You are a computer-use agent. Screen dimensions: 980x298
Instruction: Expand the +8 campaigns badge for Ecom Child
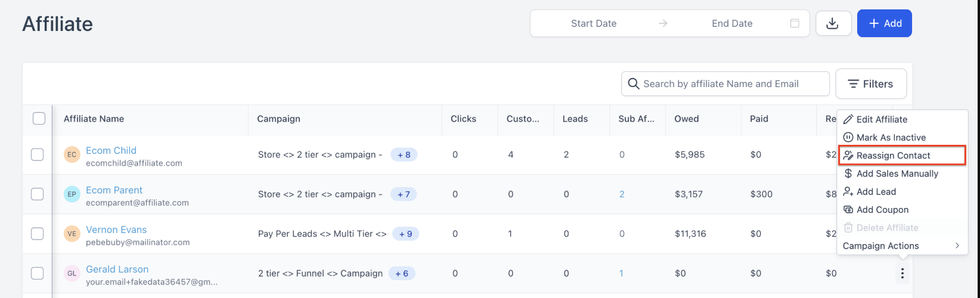click(404, 155)
